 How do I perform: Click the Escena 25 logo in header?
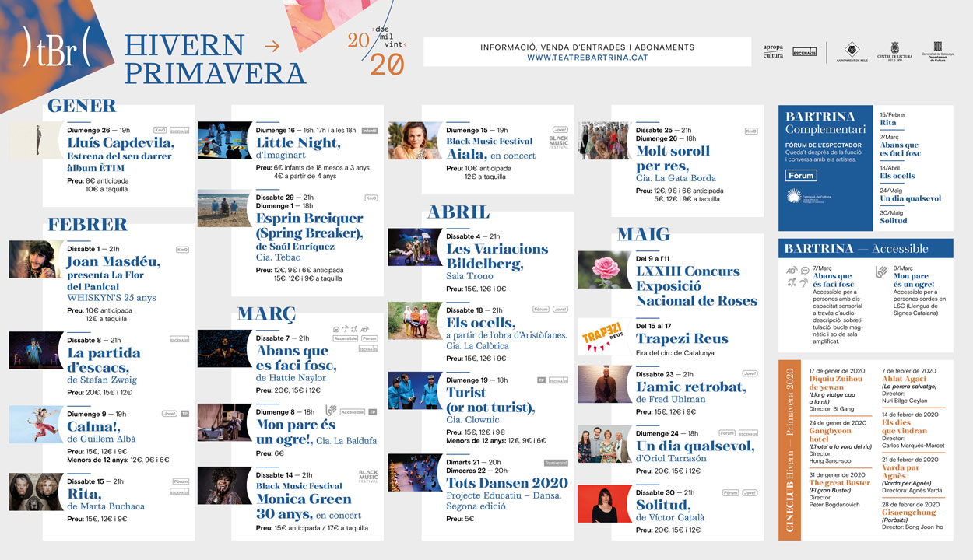[x=804, y=52]
